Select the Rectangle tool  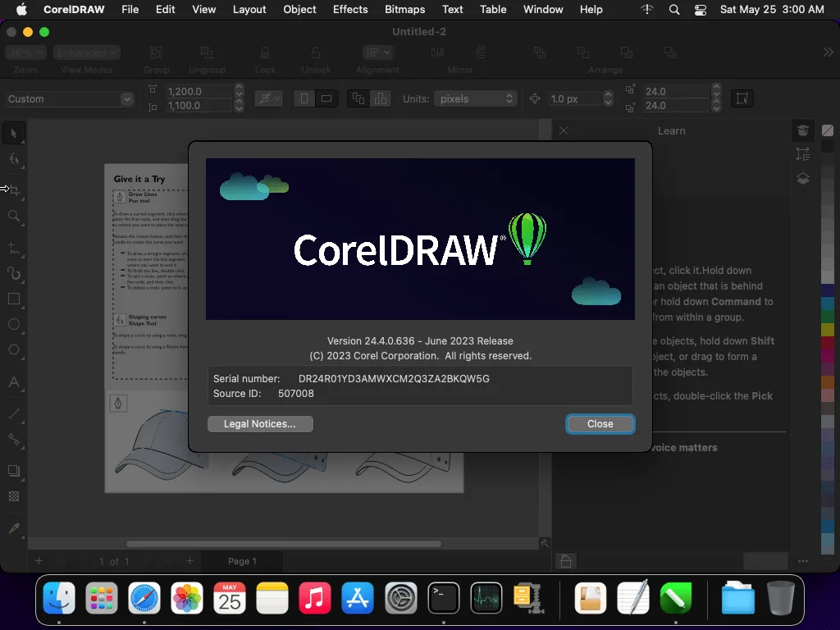14,299
